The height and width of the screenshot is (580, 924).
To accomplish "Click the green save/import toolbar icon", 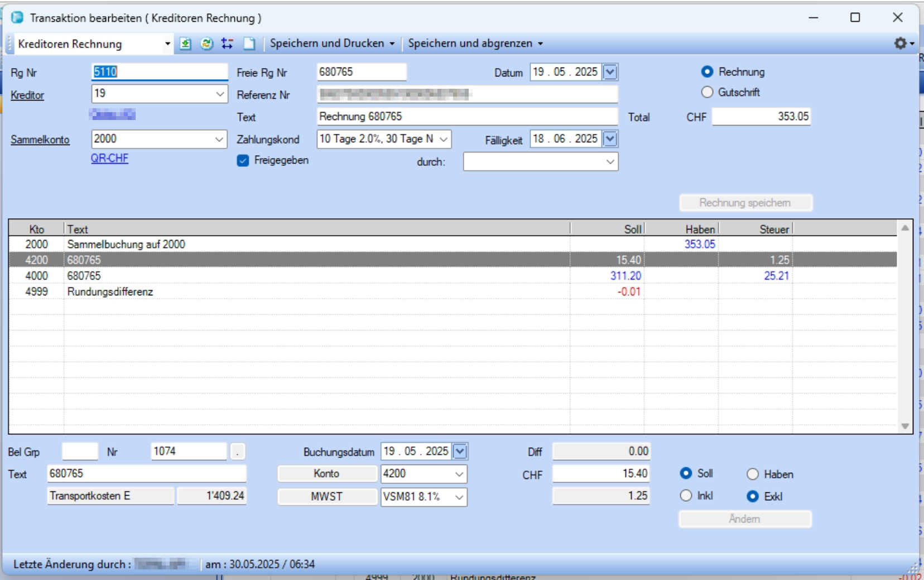I will [185, 44].
